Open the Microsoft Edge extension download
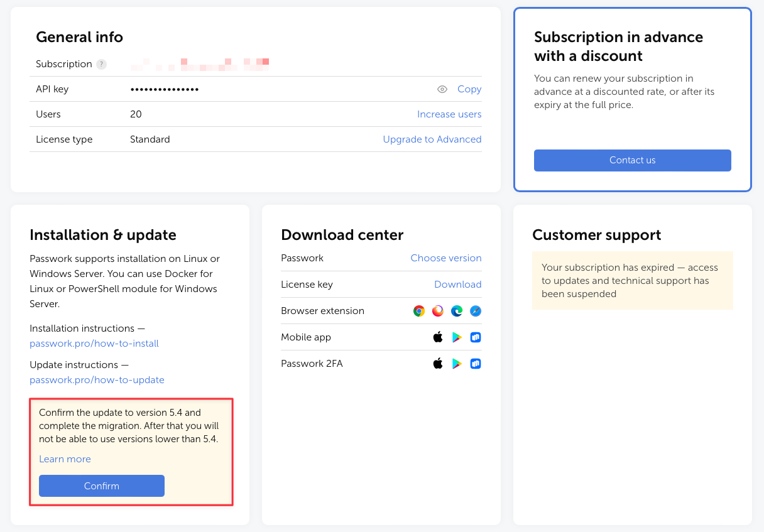The height and width of the screenshot is (532, 764). pos(457,310)
